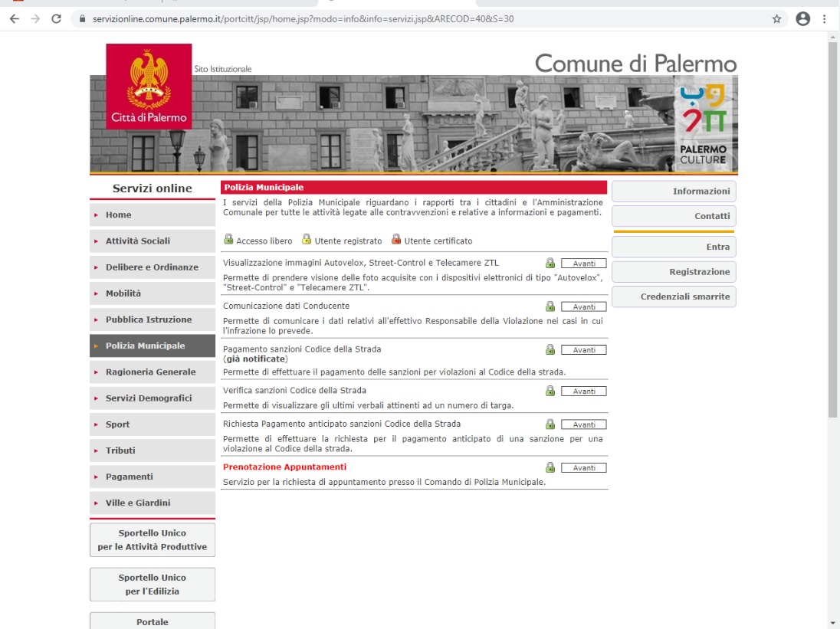Expand the Tributi sidebar section
The image size is (840, 629).
click(153, 450)
